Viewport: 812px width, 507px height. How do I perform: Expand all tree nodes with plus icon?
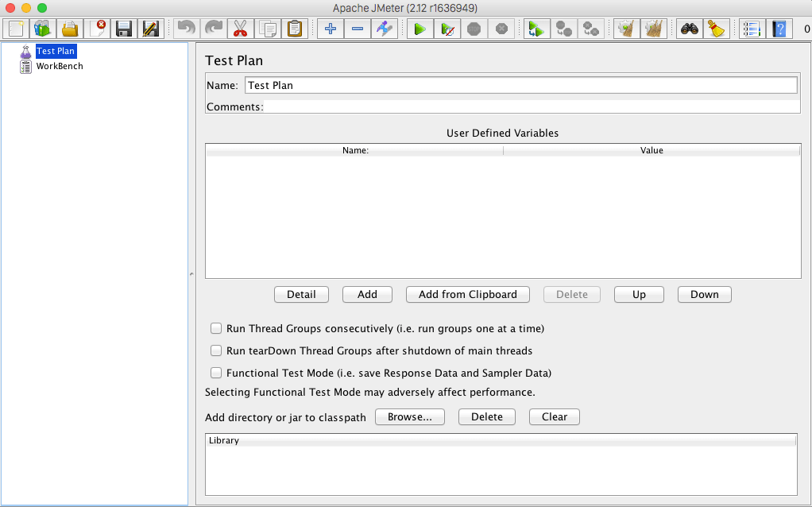coord(331,29)
